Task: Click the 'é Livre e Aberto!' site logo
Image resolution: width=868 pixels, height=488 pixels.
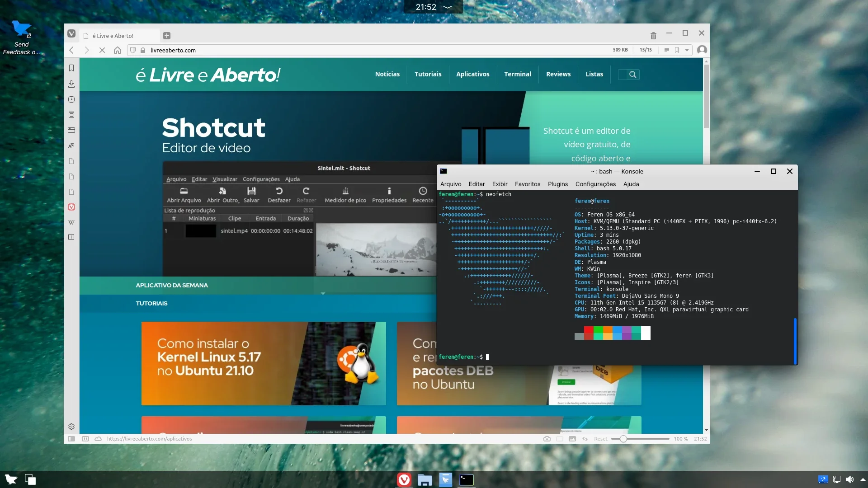Action: (208, 75)
